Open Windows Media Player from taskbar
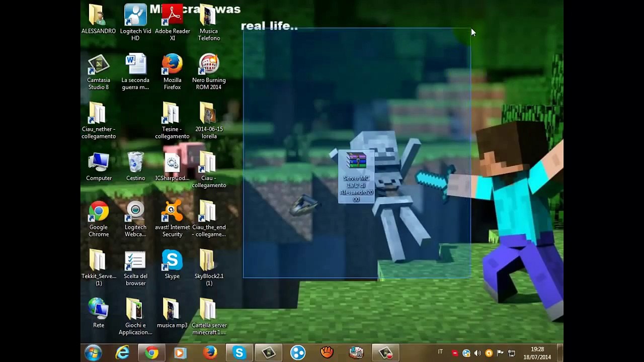This screenshot has height=362, width=644. coord(180,353)
